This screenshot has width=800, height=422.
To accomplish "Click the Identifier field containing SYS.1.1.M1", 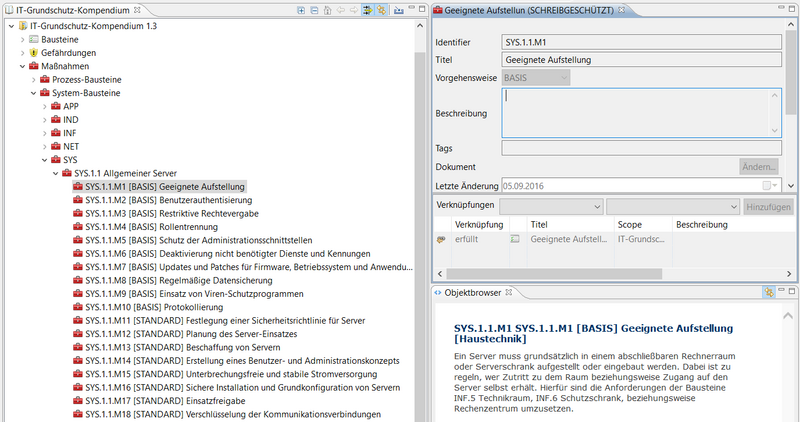I will 641,42.
